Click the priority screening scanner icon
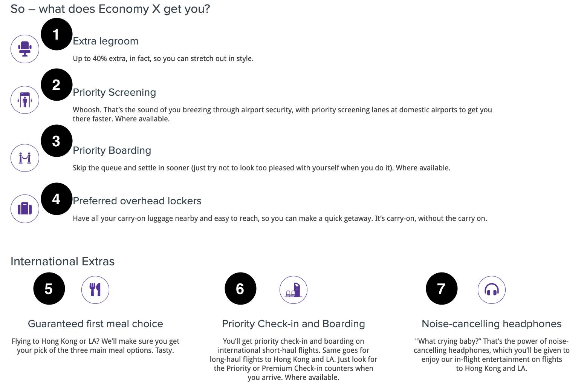This screenshot has height=392, width=587. (25, 100)
